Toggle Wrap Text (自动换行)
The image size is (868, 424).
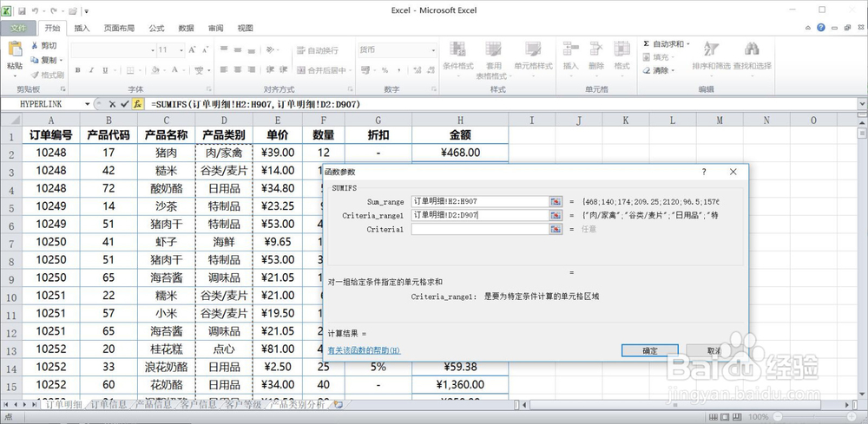click(318, 50)
